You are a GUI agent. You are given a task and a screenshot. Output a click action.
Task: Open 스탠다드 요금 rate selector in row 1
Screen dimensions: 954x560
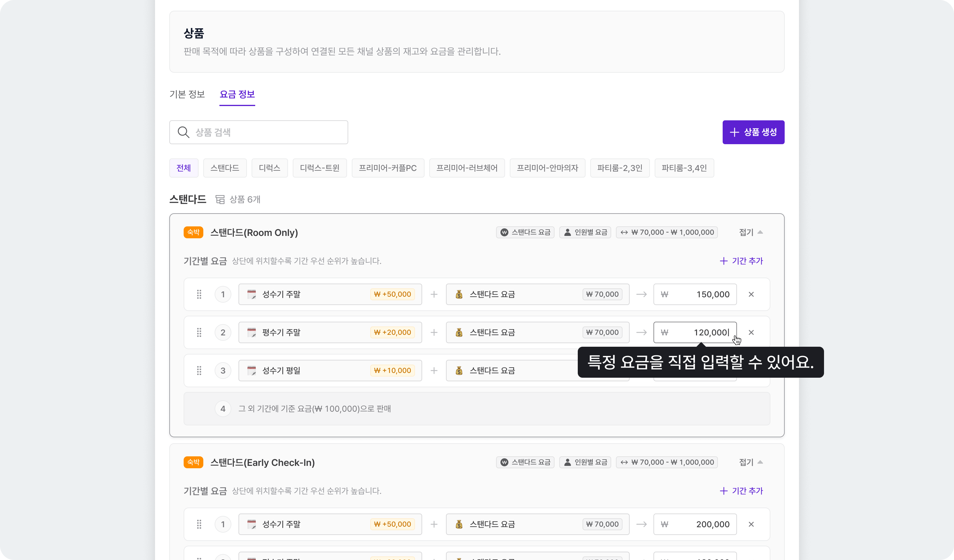pos(538,294)
